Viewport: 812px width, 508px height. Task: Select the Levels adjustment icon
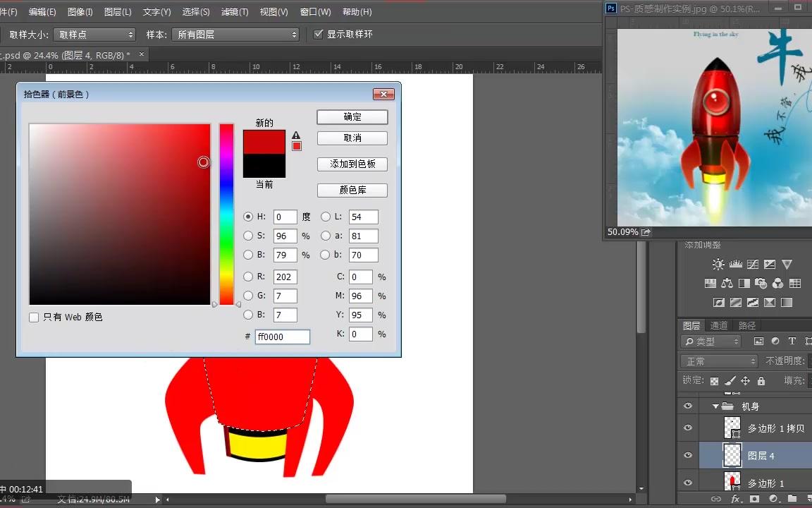point(736,264)
